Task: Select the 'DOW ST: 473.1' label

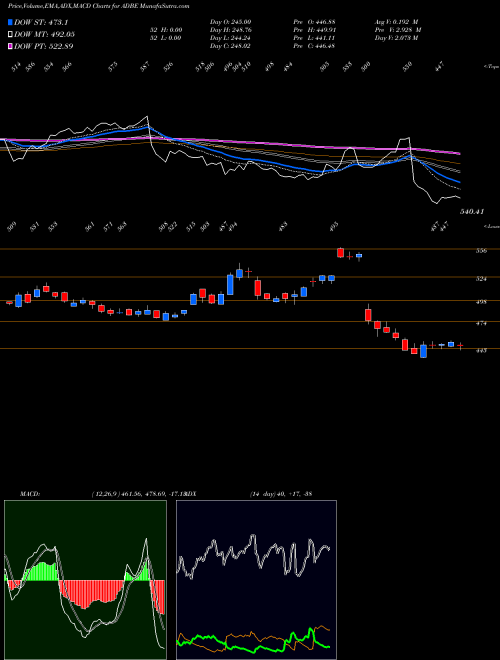Action: point(41,22)
